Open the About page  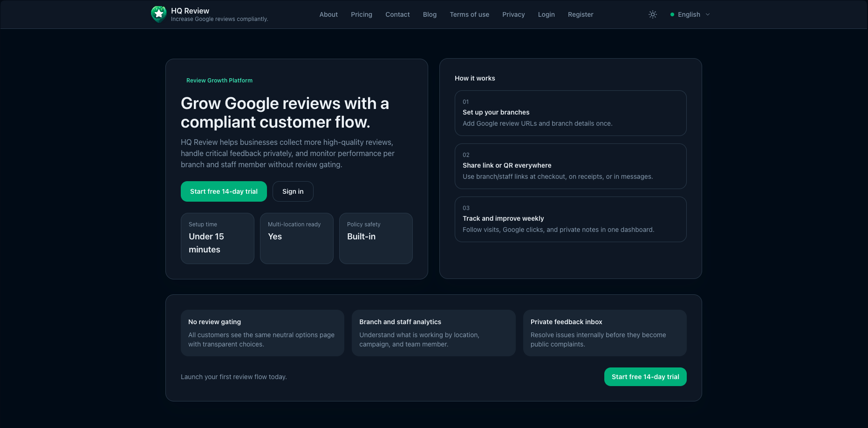pyautogui.click(x=328, y=14)
